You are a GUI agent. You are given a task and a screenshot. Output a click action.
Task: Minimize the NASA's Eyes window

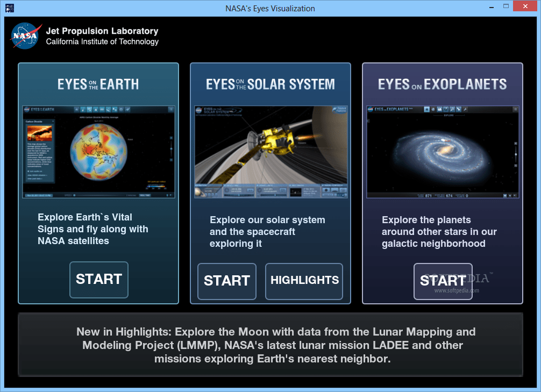[x=492, y=7]
